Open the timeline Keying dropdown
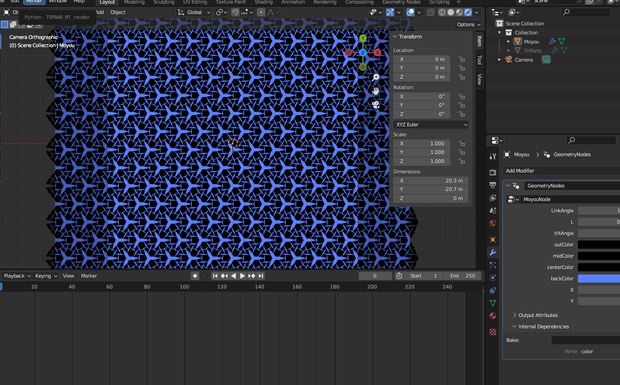This screenshot has height=385, width=620. point(46,276)
